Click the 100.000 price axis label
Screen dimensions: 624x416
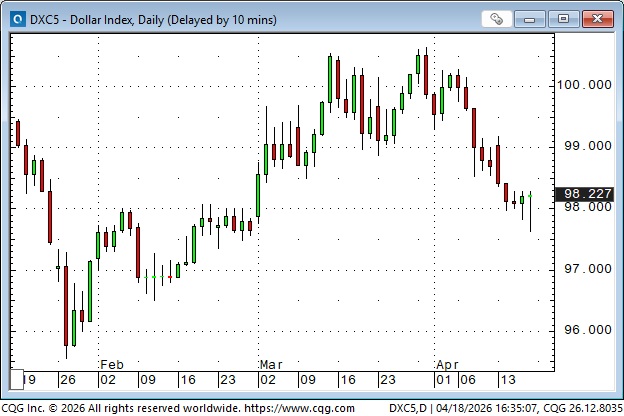(x=586, y=85)
